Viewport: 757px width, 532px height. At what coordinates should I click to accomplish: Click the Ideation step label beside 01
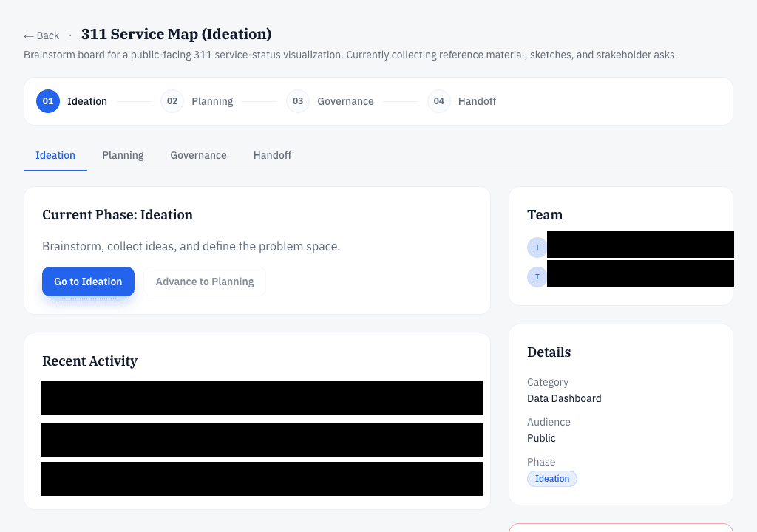coord(87,101)
